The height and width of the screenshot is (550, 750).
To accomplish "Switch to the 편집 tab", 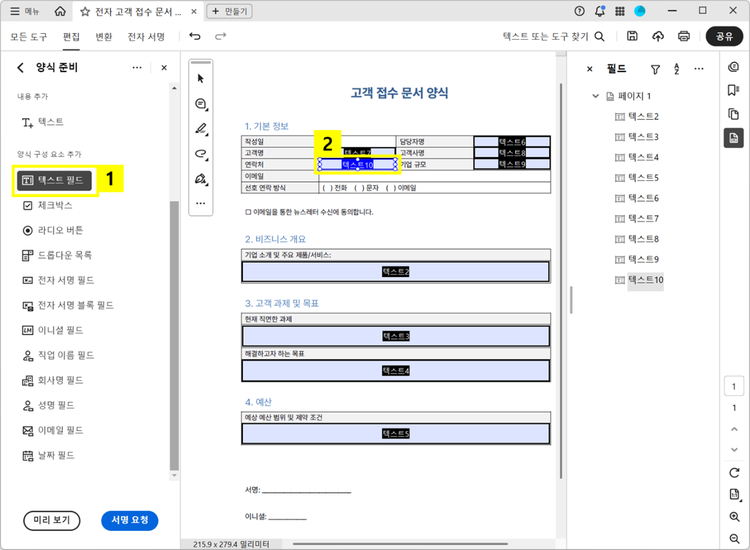I will [71, 37].
